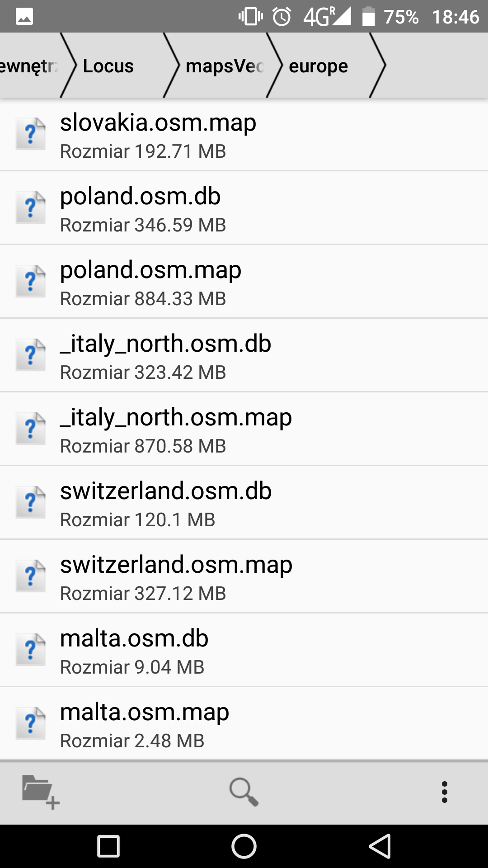Open the recent apps square button
The height and width of the screenshot is (868, 488).
click(x=108, y=846)
